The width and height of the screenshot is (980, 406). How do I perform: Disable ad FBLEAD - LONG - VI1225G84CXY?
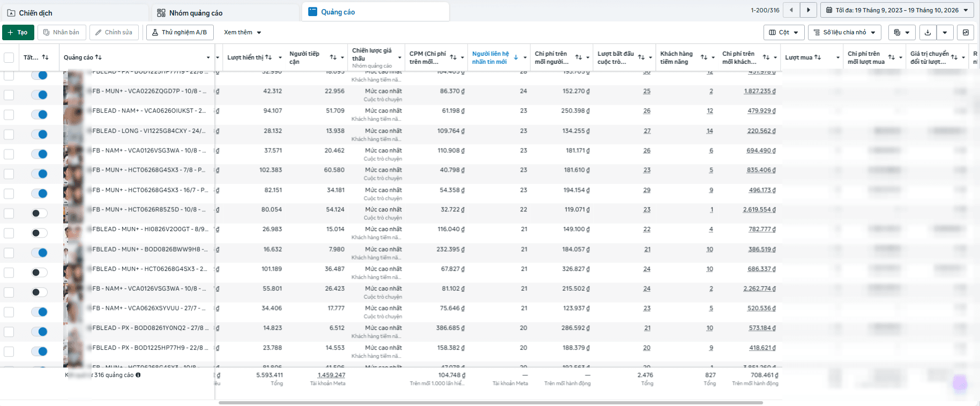click(39, 135)
